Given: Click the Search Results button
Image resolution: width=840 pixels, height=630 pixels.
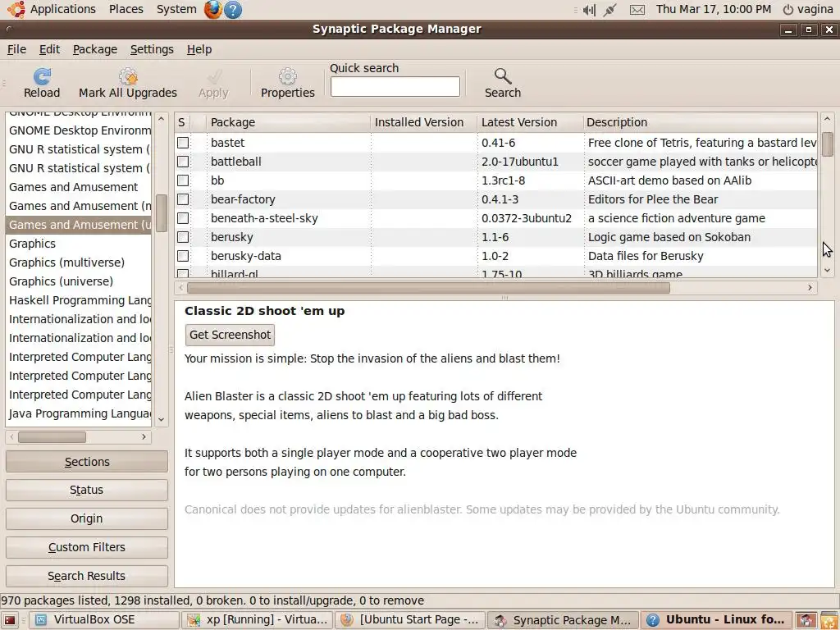Looking at the screenshot, I should click(87, 576).
